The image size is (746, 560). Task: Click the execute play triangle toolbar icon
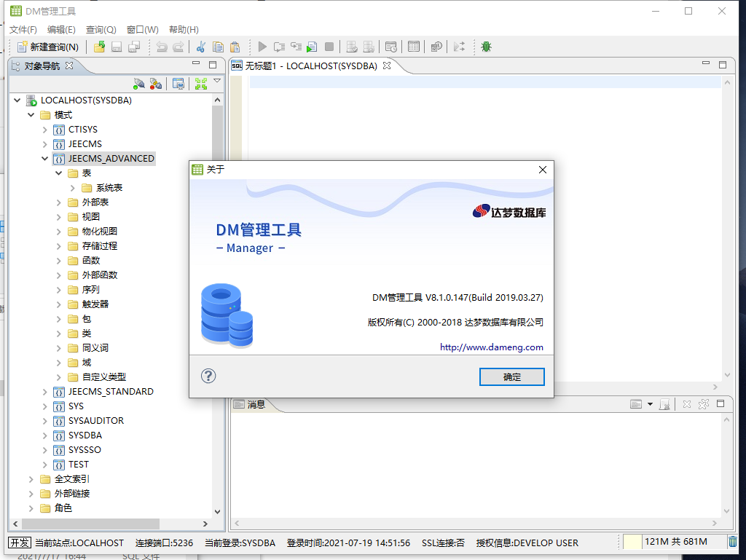point(262,47)
